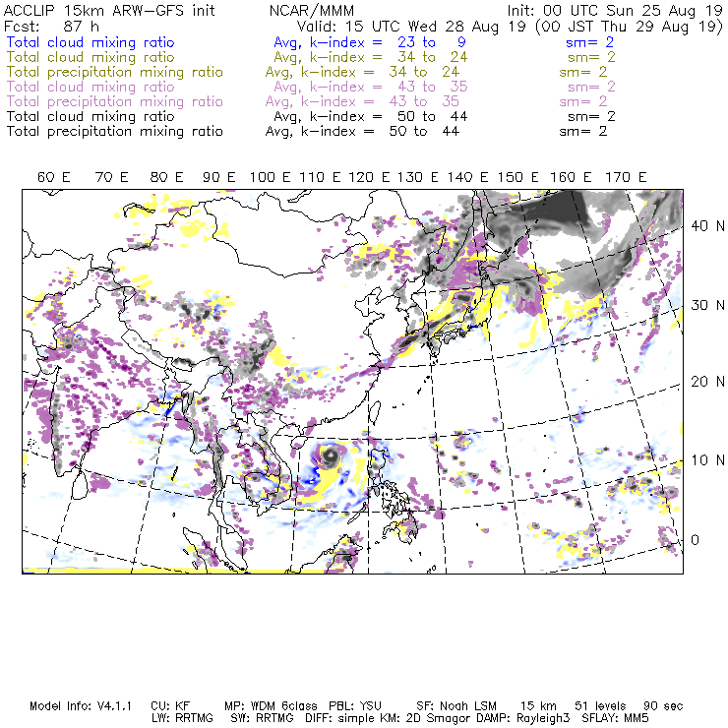This screenshot has width=728, height=728.
Task: Click the 'PBL: YSU' text
Action: point(355,706)
